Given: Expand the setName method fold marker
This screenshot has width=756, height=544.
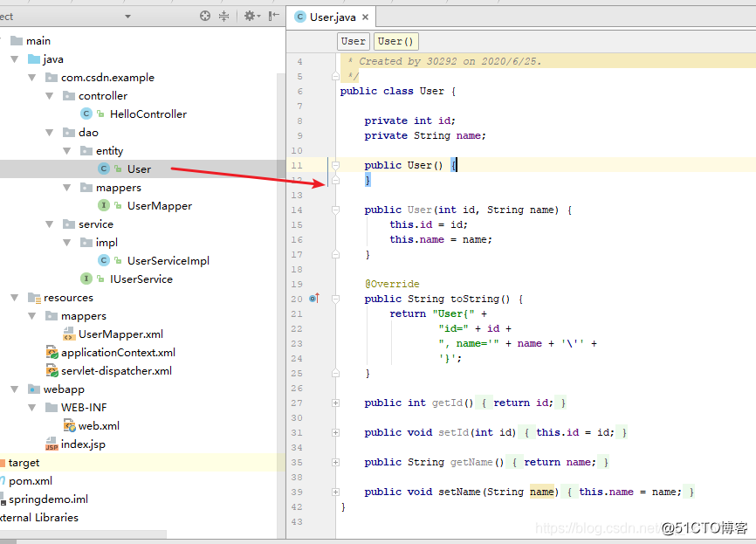Looking at the screenshot, I should point(335,492).
